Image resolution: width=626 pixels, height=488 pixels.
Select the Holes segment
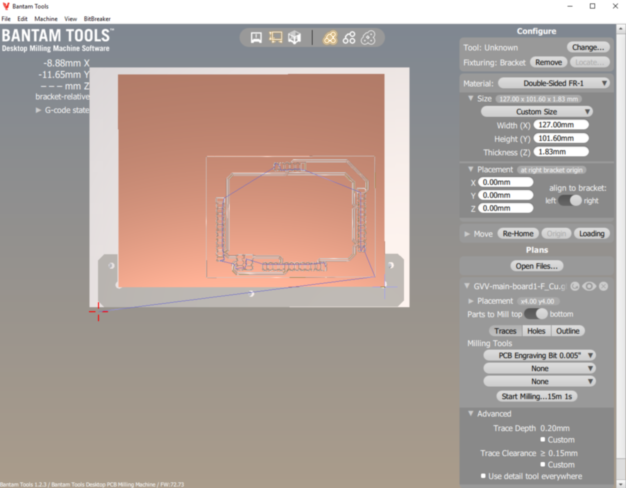(536, 331)
